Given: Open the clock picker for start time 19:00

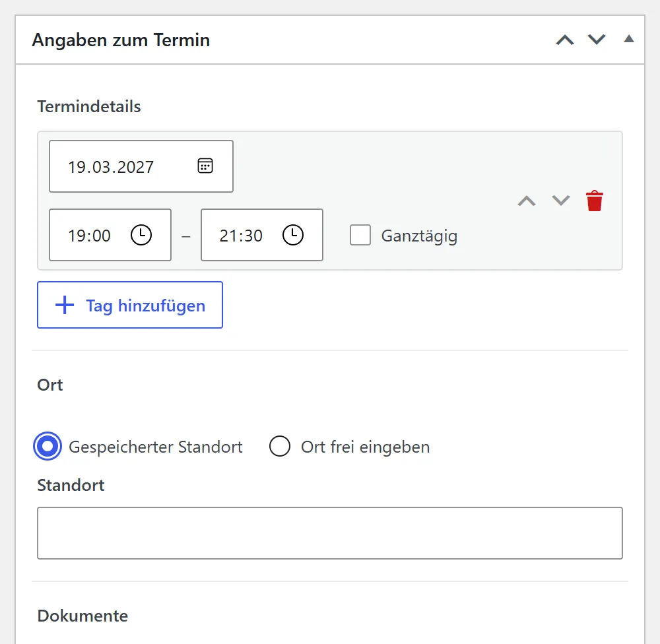Looking at the screenshot, I should [x=141, y=235].
